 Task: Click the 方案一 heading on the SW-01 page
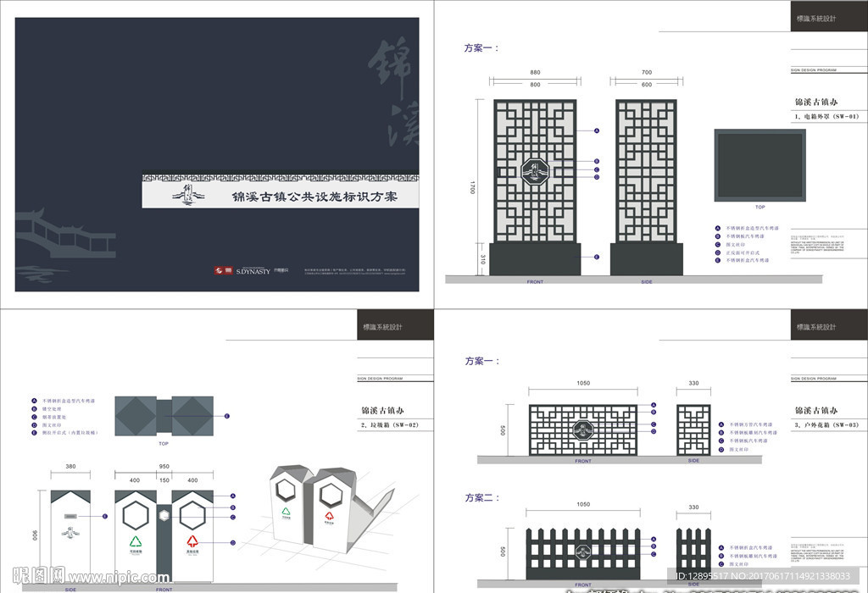[x=481, y=48]
